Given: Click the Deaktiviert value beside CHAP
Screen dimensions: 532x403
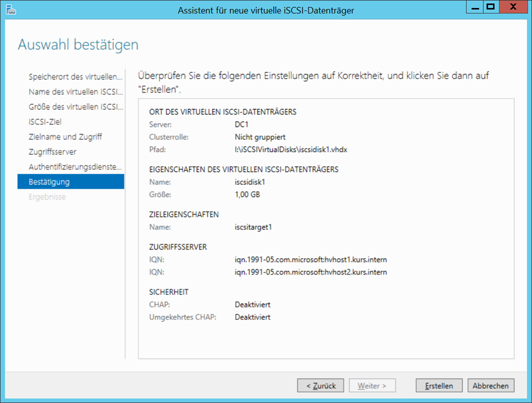Looking at the screenshot, I should 253,304.
